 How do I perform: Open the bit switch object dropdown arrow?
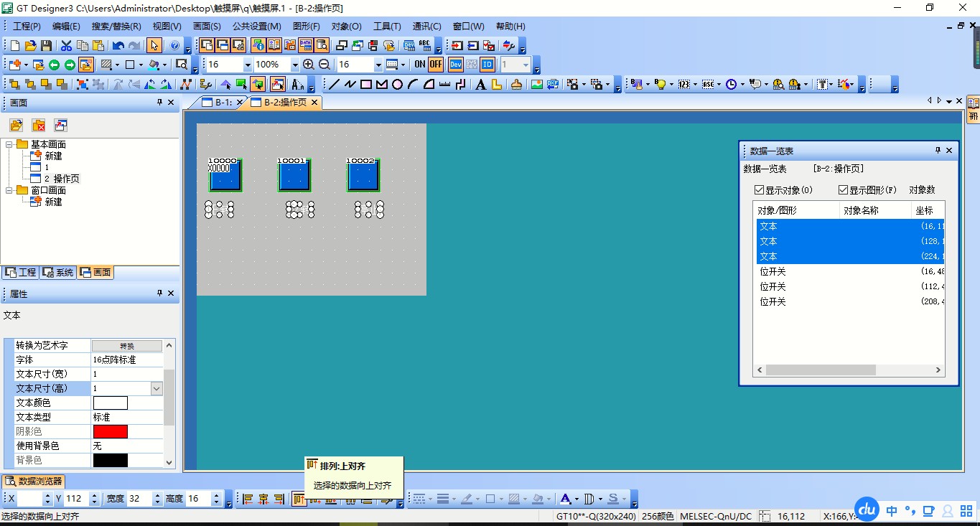point(648,84)
